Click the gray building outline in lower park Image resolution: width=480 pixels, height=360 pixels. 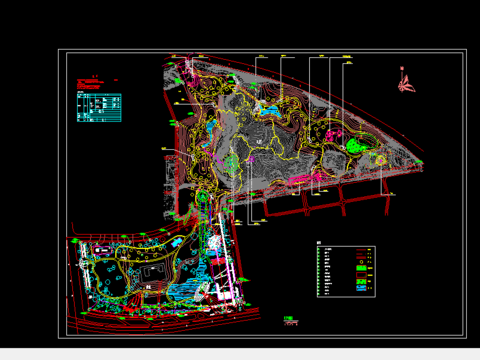coord(153,274)
